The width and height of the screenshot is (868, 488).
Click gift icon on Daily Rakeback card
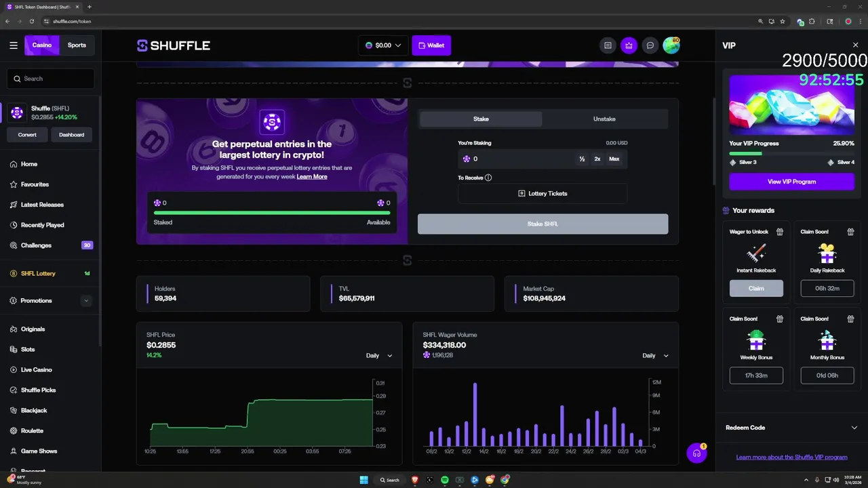[x=850, y=232]
